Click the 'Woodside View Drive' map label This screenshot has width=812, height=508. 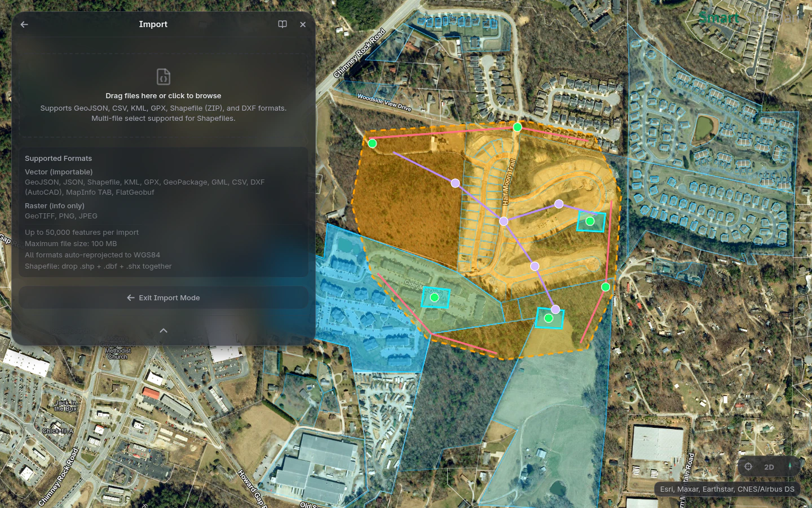(x=385, y=102)
